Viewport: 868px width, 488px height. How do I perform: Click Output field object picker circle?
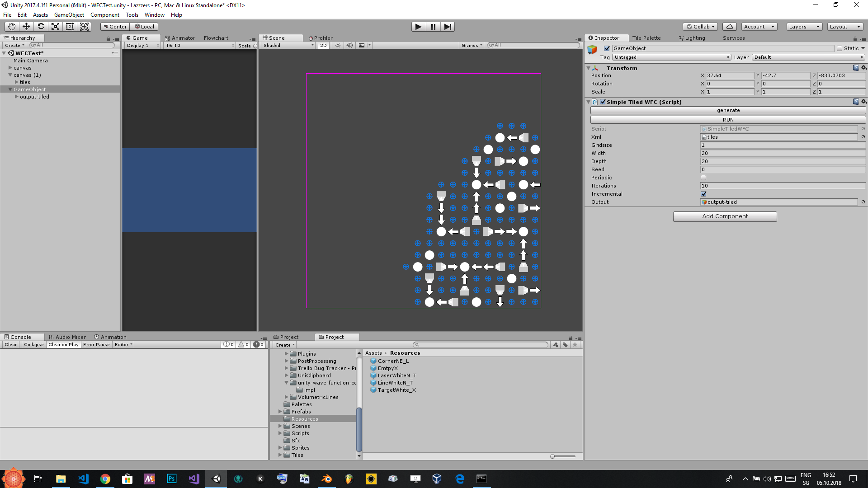click(863, 202)
